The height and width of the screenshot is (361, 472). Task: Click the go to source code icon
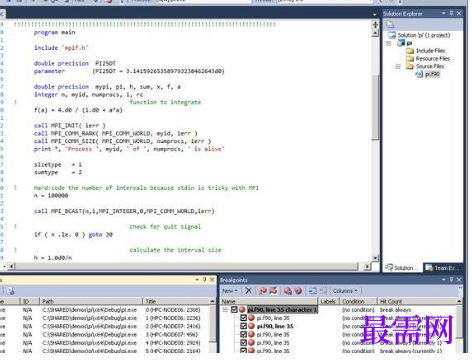point(312,291)
